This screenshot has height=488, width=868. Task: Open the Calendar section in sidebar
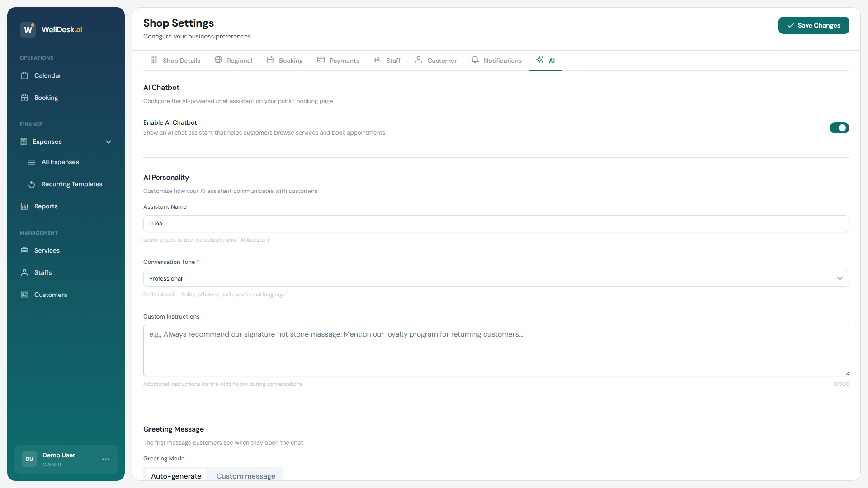pos(48,75)
